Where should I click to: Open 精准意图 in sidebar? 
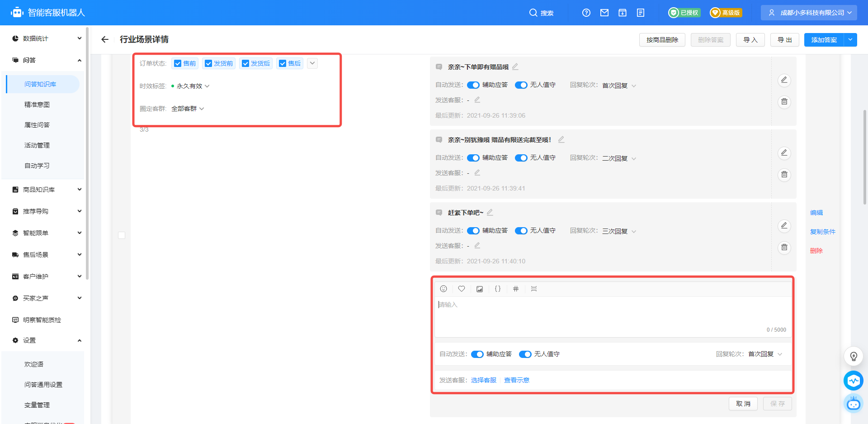(x=37, y=105)
